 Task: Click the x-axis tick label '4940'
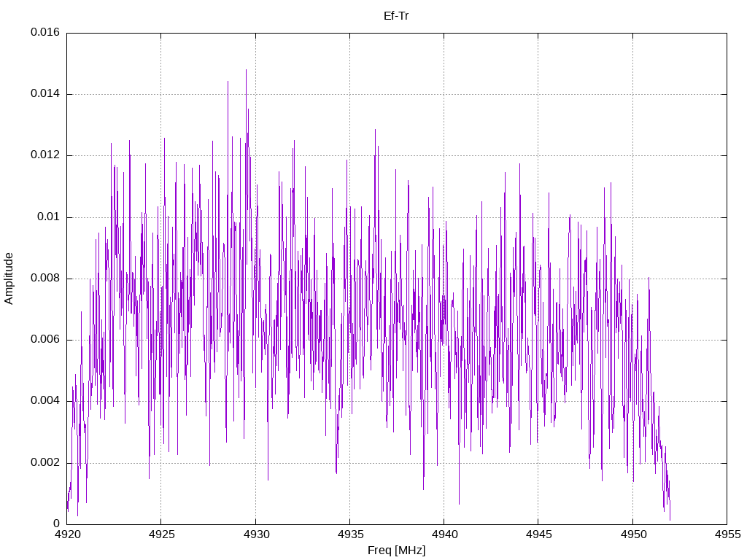(x=444, y=534)
